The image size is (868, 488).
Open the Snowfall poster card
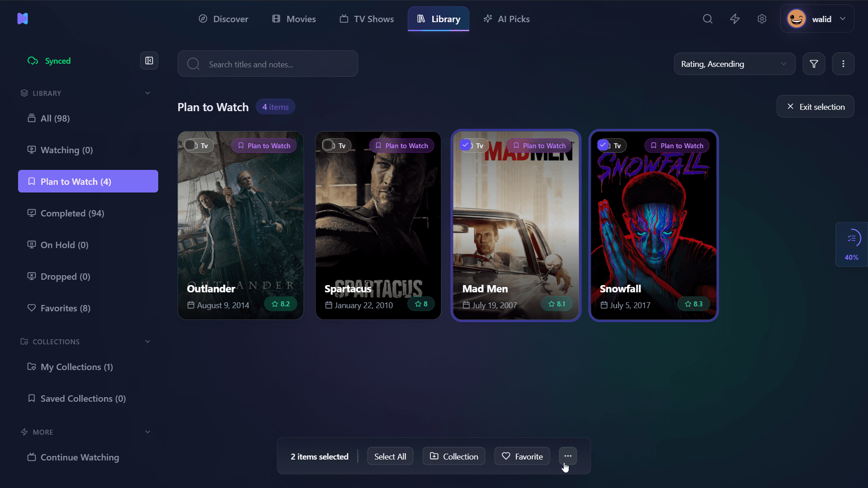tap(653, 225)
